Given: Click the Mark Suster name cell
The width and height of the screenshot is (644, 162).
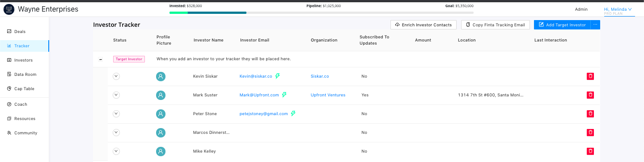Looking at the screenshot, I should (x=205, y=95).
